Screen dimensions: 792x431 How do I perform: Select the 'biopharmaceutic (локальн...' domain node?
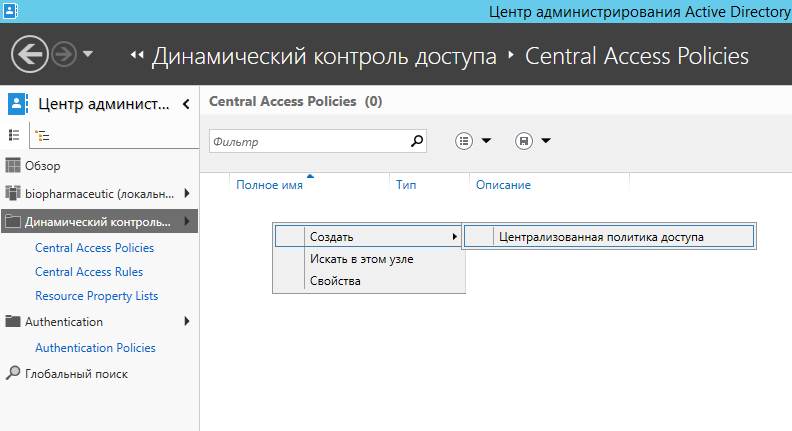[x=99, y=194]
